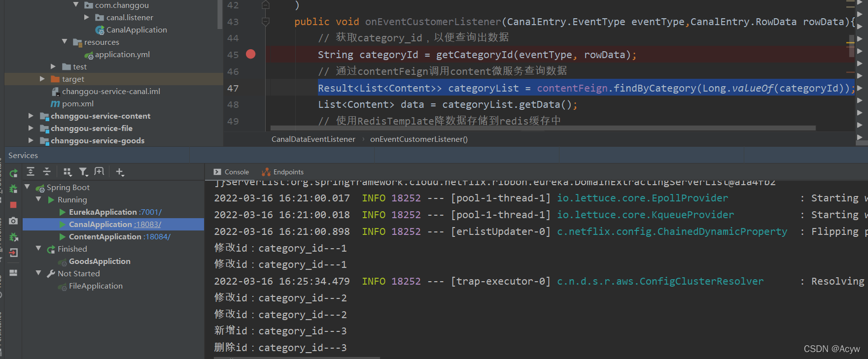
Task: Expand the changgou-service-content module
Action: tap(31, 116)
